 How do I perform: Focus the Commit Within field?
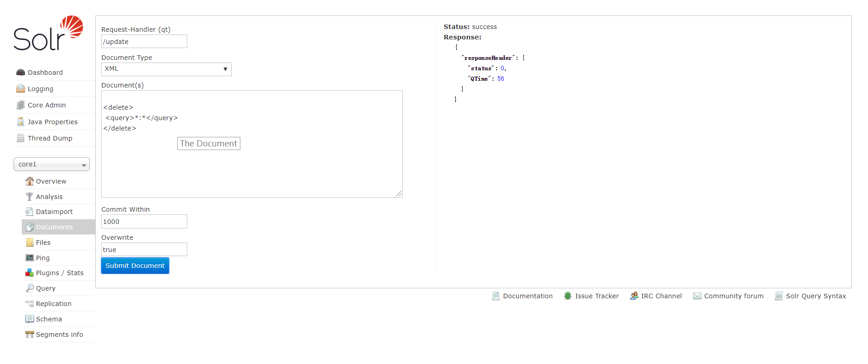click(144, 221)
